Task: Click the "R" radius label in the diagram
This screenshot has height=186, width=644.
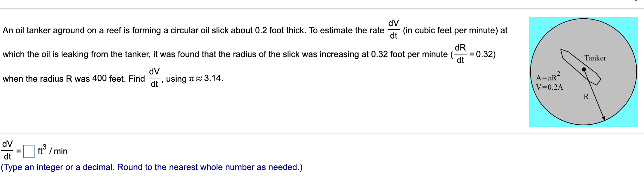Action: [x=586, y=97]
